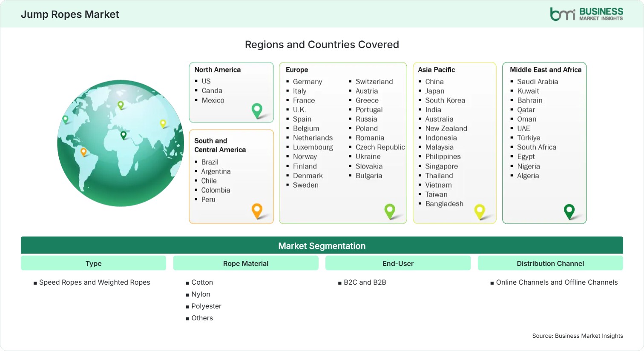
Task: Click Bulgaria in the Europe list
Action: tap(368, 176)
